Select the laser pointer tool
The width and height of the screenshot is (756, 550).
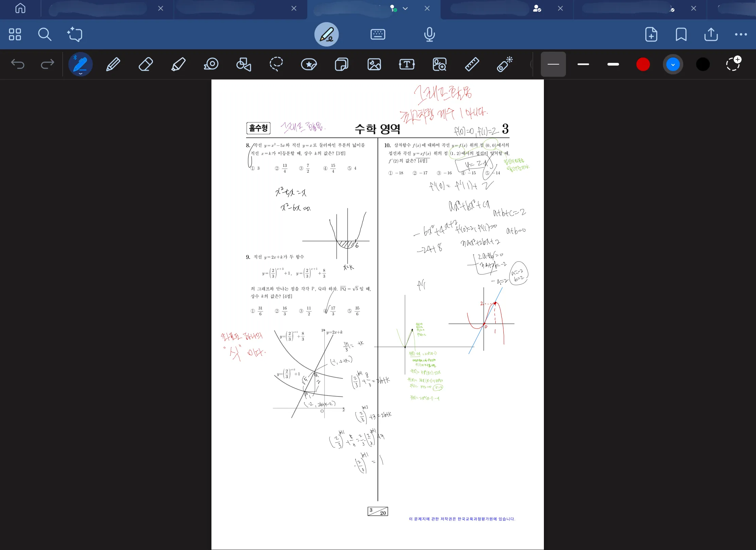point(505,64)
